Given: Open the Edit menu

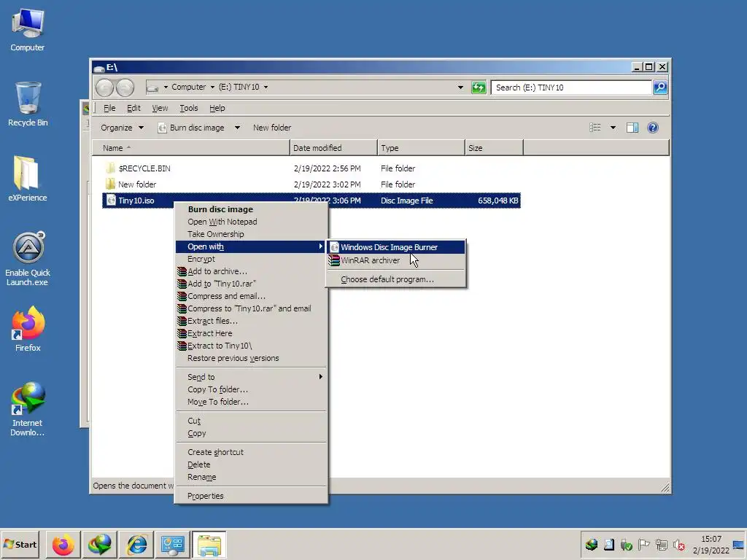Looking at the screenshot, I should tap(133, 108).
